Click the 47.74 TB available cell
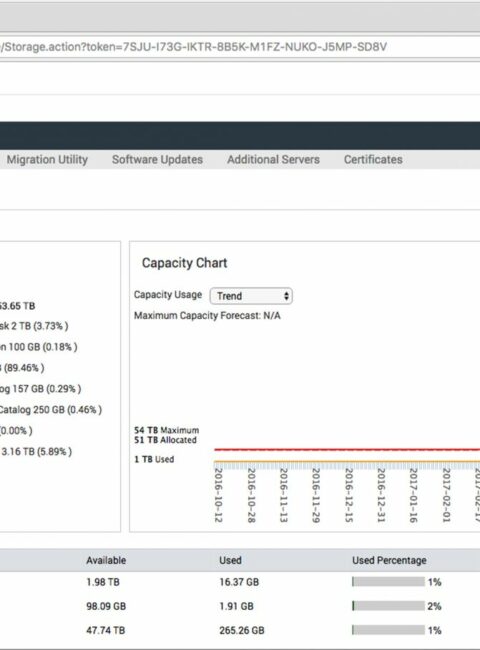This screenshot has height=650, width=480. (x=105, y=630)
